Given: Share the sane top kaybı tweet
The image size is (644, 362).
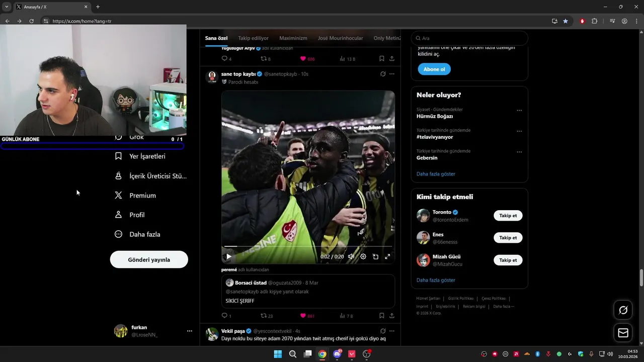Looking at the screenshot, I should (x=392, y=316).
